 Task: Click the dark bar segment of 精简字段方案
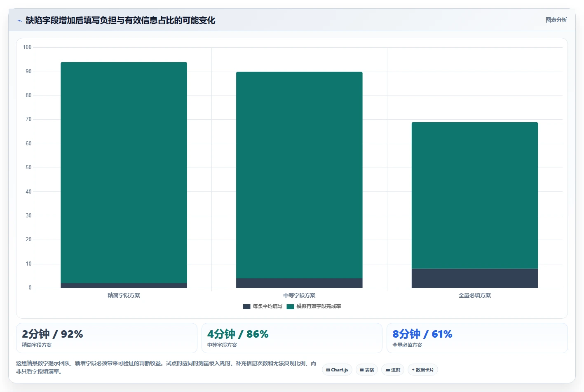point(124,285)
